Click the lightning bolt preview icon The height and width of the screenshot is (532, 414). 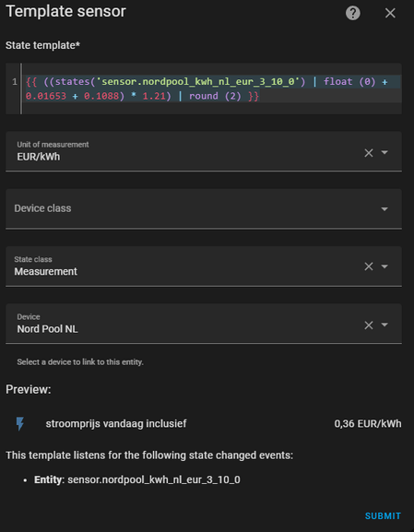point(20,424)
